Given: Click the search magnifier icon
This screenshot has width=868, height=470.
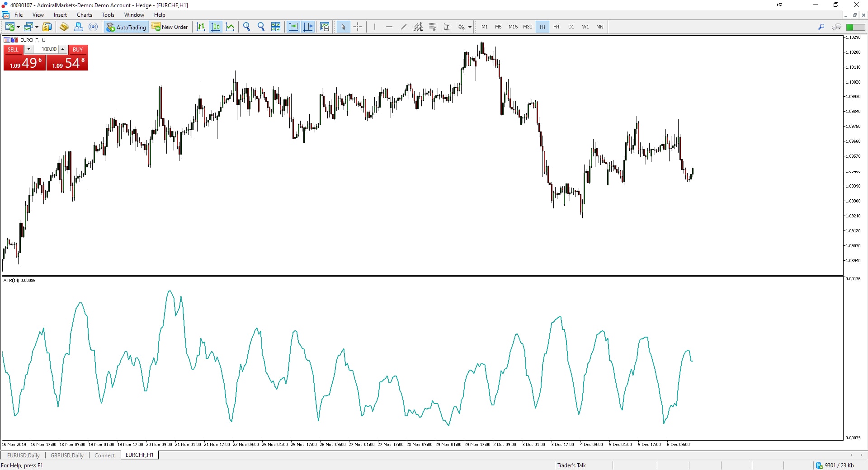Looking at the screenshot, I should tap(821, 27).
